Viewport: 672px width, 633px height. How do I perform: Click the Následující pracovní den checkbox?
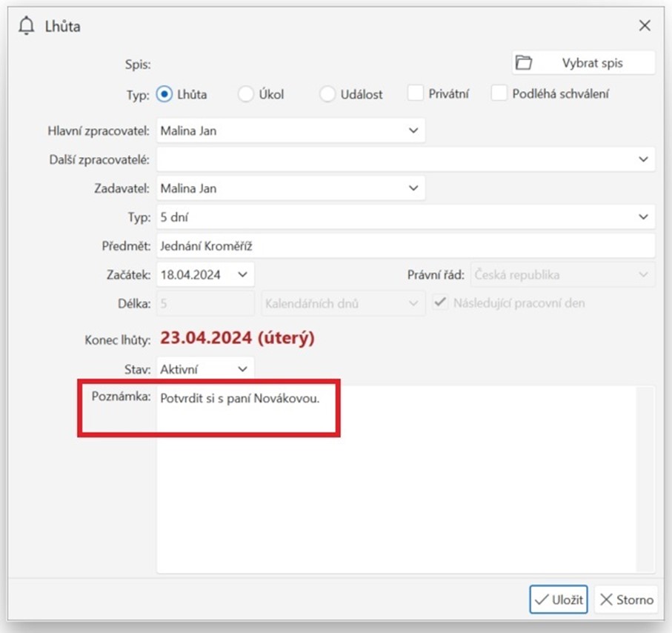[441, 303]
